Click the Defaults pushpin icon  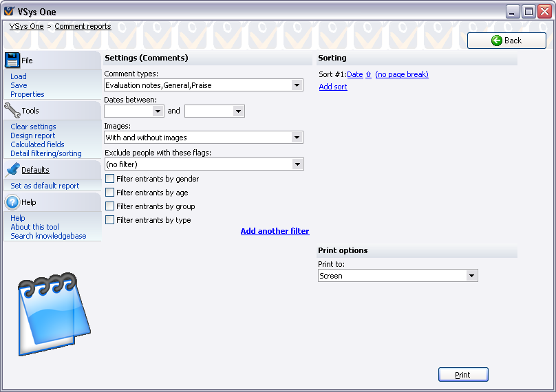point(13,169)
